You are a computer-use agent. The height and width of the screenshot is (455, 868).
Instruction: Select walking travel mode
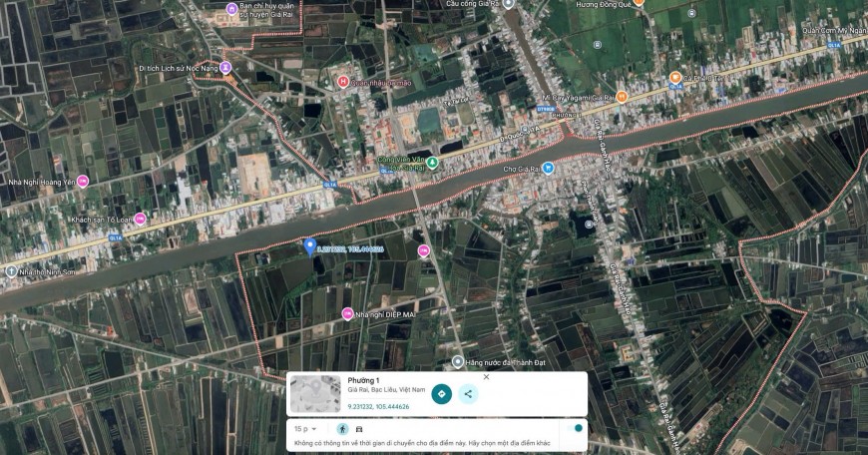(342, 429)
